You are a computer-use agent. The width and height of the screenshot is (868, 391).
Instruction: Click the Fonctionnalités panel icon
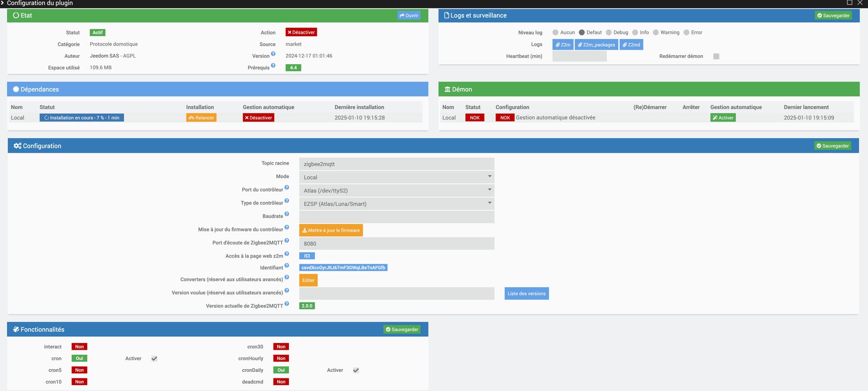click(x=16, y=330)
